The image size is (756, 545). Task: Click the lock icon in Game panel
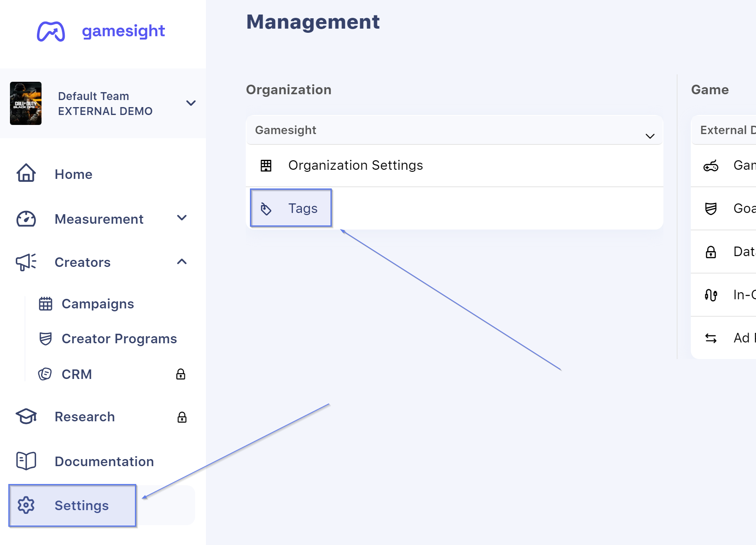point(711,252)
